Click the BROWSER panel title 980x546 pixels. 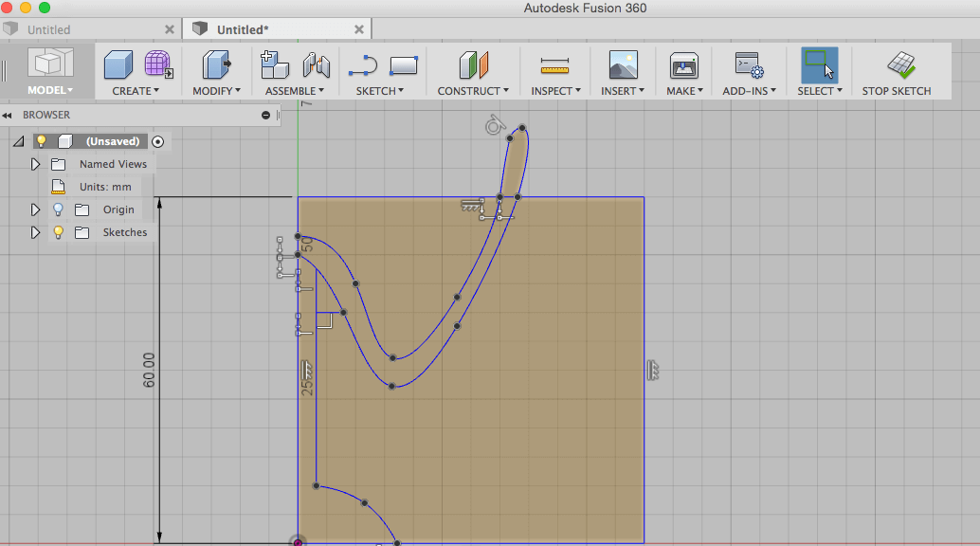pos(46,115)
